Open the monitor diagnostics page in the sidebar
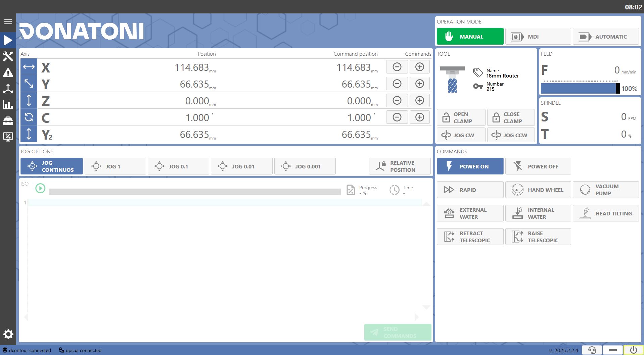 click(x=8, y=137)
